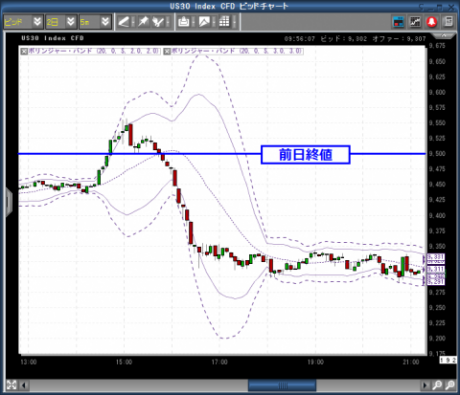Select the scissors delete tool
The image size is (460, 395).
[x=158, y=22]
